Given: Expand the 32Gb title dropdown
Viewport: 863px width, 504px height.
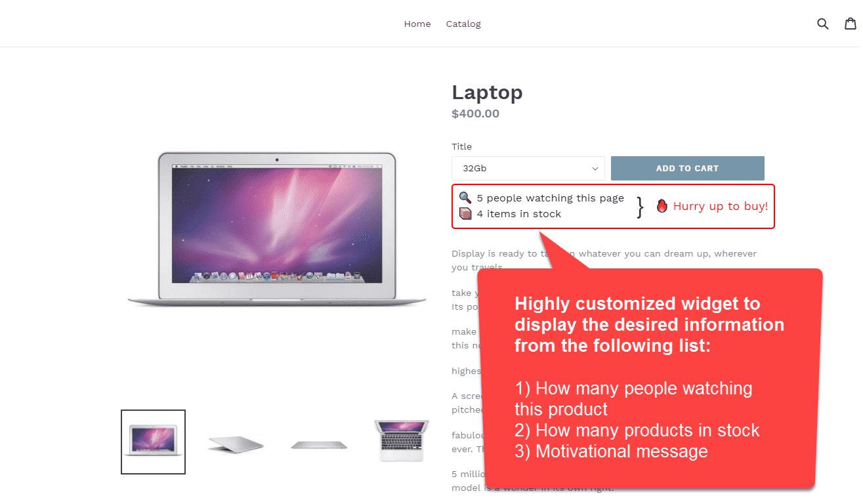Looking at the screenshot, I should coord(528,168).
